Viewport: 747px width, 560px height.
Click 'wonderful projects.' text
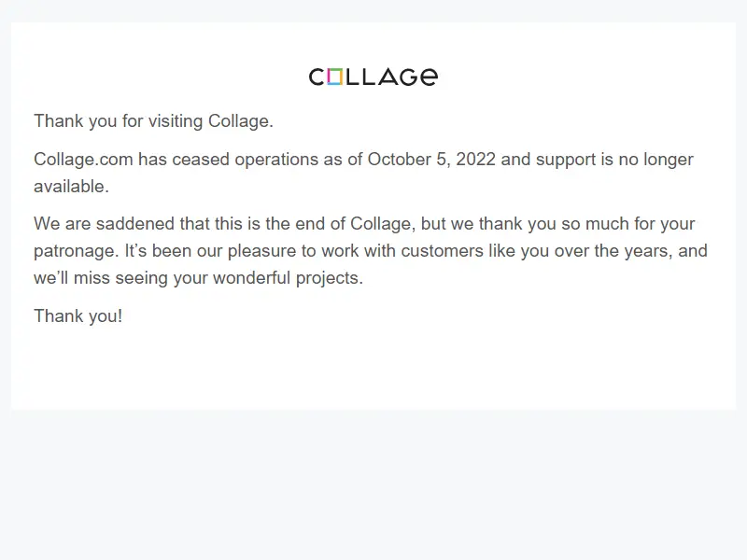click(x=288, y=278)
